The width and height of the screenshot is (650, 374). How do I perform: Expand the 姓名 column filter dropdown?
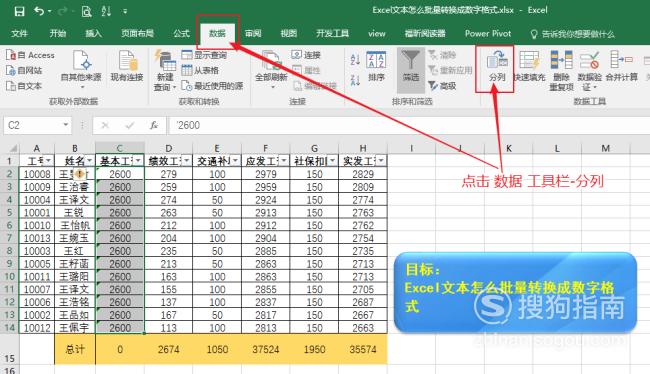click(x=90, y=161)
